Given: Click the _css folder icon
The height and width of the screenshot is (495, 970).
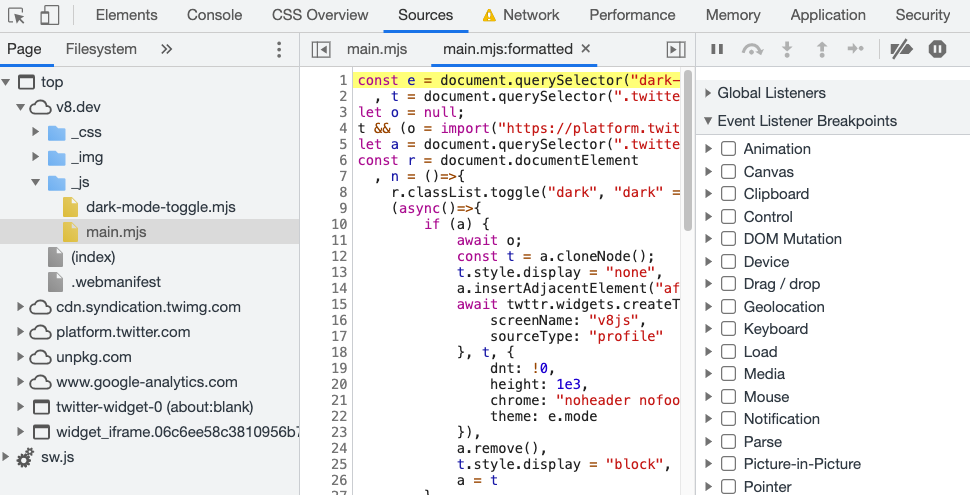Looking at the screenshot, I should click(57, 132).
